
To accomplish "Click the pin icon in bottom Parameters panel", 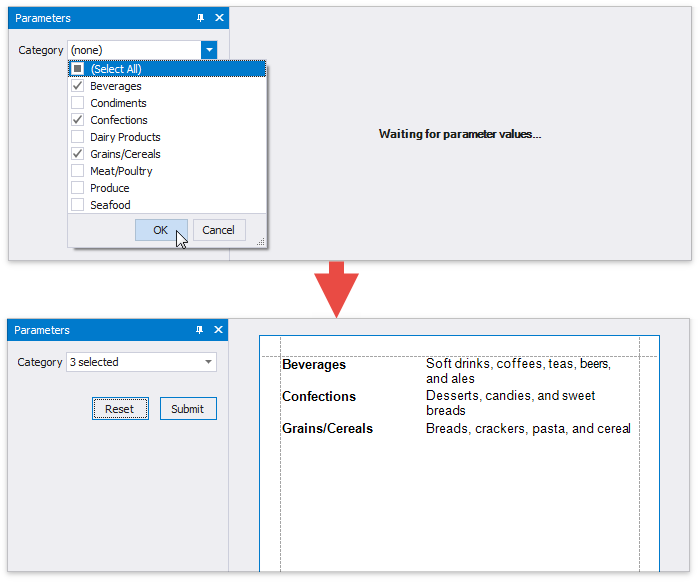I will tap(200, 330).
